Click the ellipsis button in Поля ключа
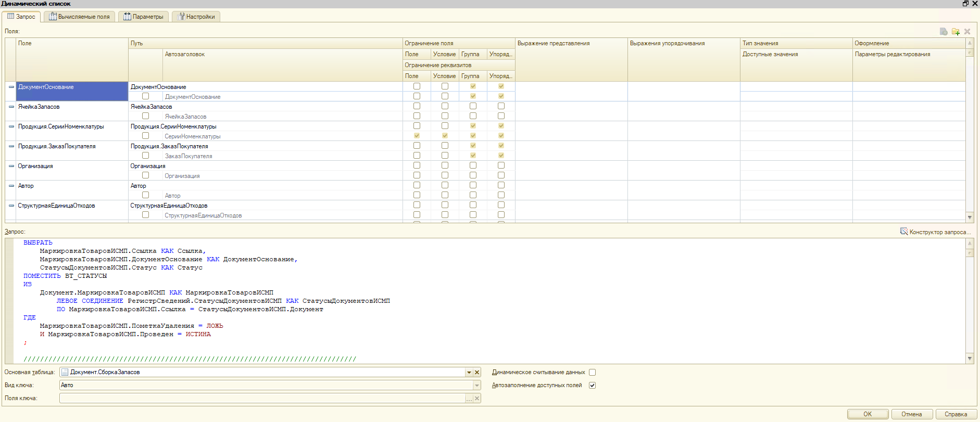The height and width of the screenshot is (422, 980). 469,398
